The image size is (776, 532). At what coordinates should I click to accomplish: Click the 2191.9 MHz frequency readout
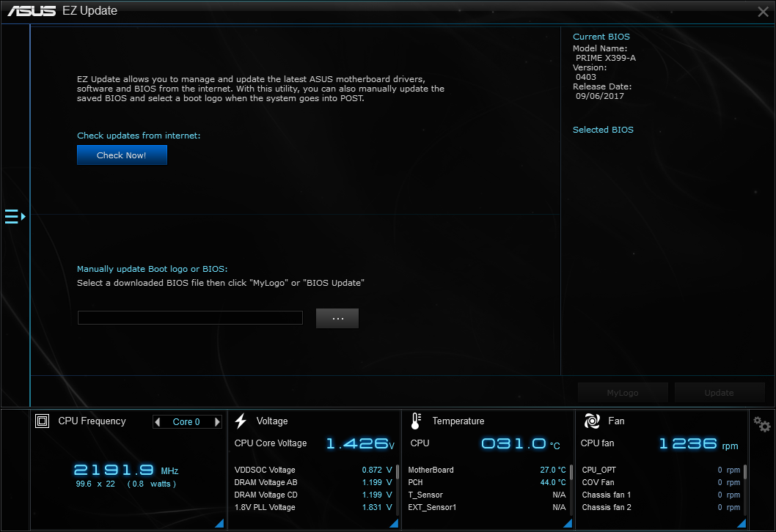pos(125,470)
